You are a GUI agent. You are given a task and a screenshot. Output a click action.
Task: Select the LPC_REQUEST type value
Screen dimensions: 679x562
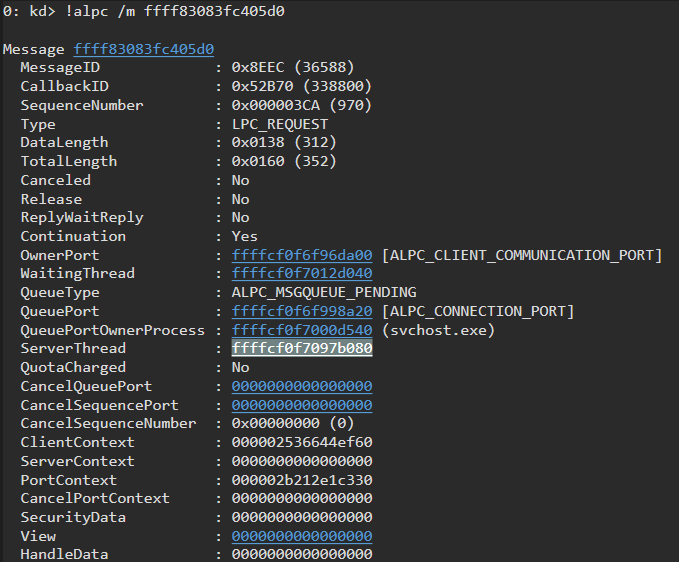click(x=280, y=125)
